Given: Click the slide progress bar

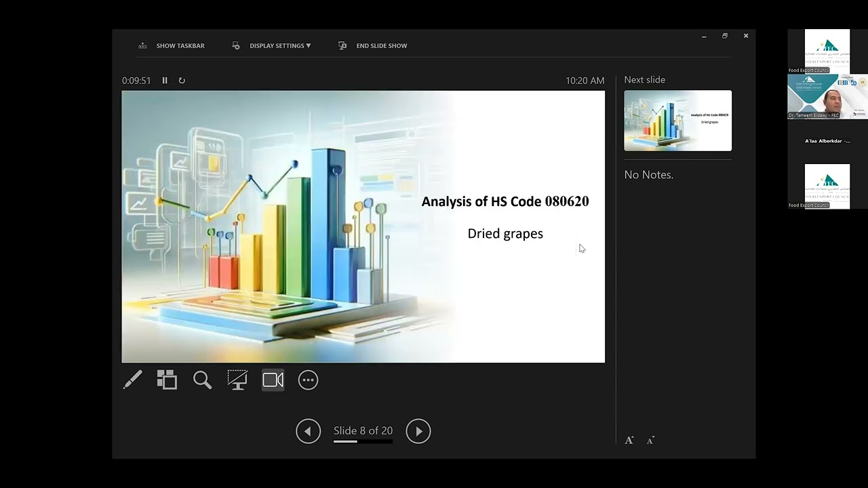Looking at the screenshot, I should 363,441.
